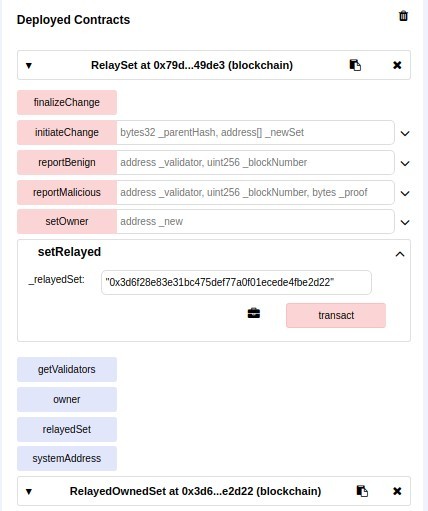The height and width of the screenshot is (511, 428).
Task: Remove the RelaySet contract with X icon
Action: 397,65
